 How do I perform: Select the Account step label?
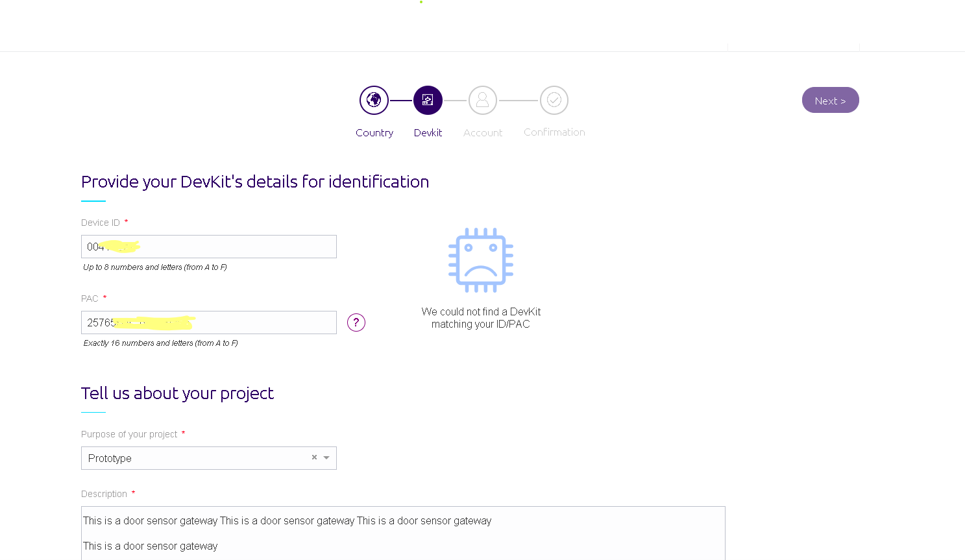point(483,132)
